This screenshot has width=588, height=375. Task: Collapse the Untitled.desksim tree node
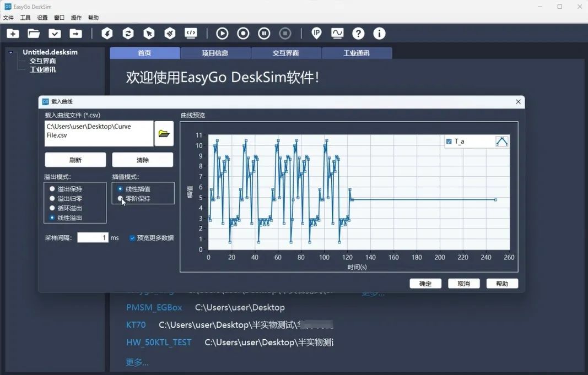pos(11,52)
